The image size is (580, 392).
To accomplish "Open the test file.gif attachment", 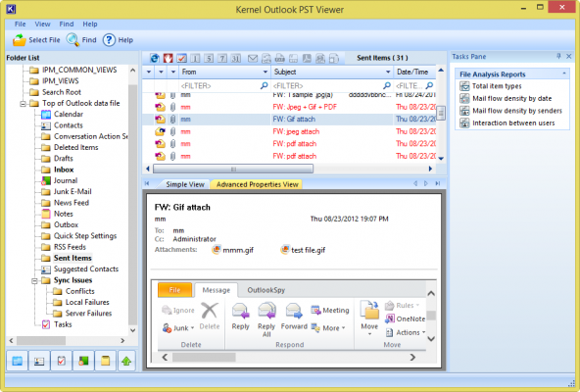I will click(304, 250).
